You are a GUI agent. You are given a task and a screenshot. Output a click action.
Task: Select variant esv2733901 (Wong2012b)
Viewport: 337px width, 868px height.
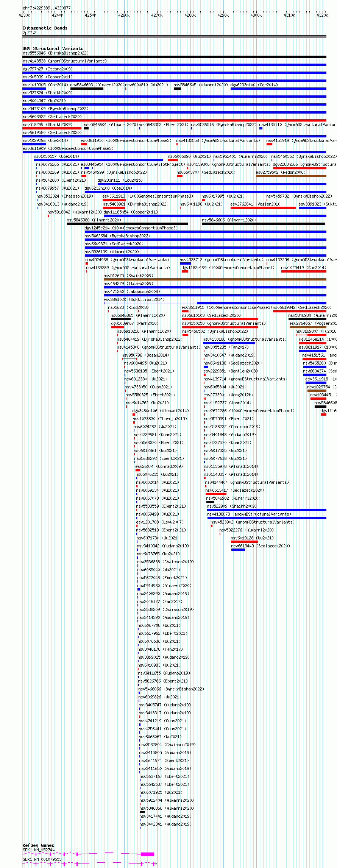coord(228,395)
